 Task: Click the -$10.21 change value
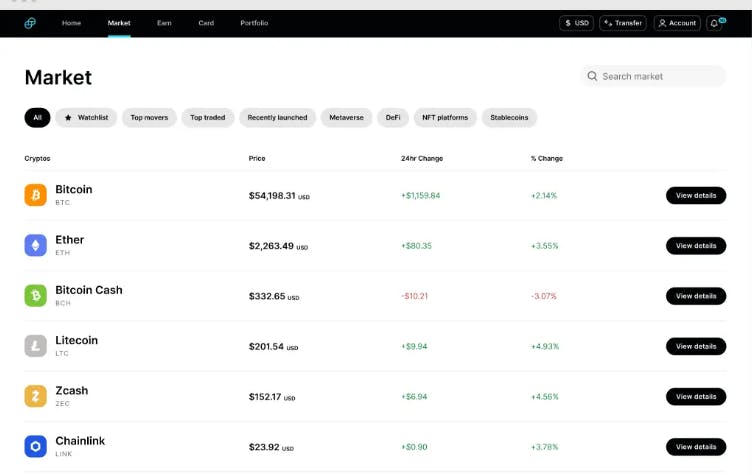pyautogui.click(x=414, y=296)
